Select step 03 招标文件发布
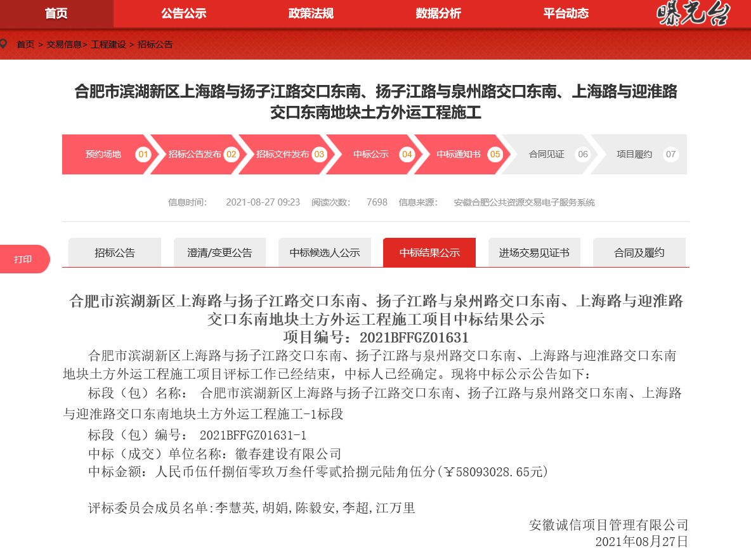751x560 pixels. coord(287,154)
